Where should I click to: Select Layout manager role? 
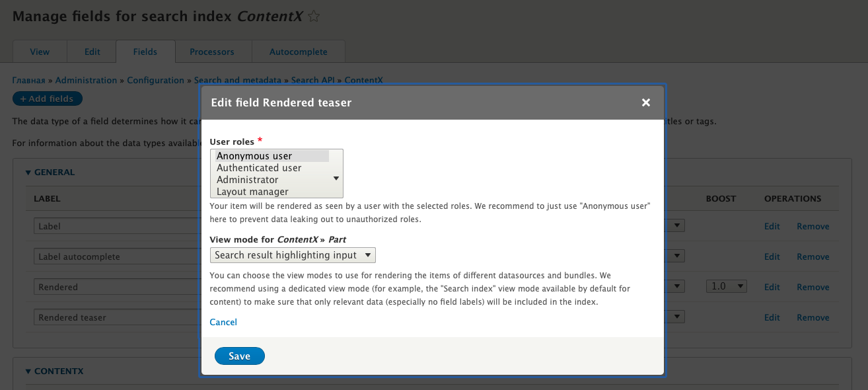tap(252, 192)
